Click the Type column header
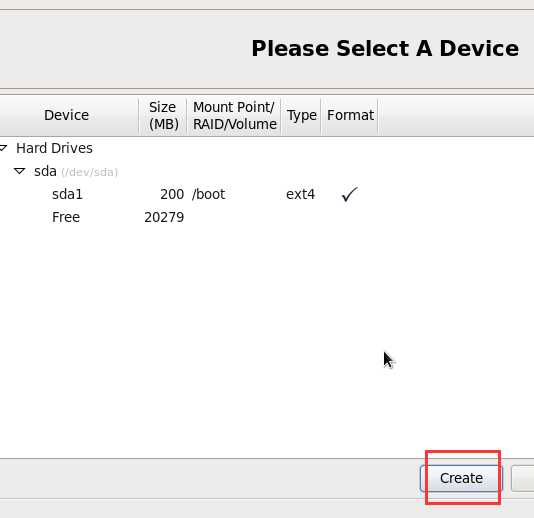534x518 pixels. point(301,115)
